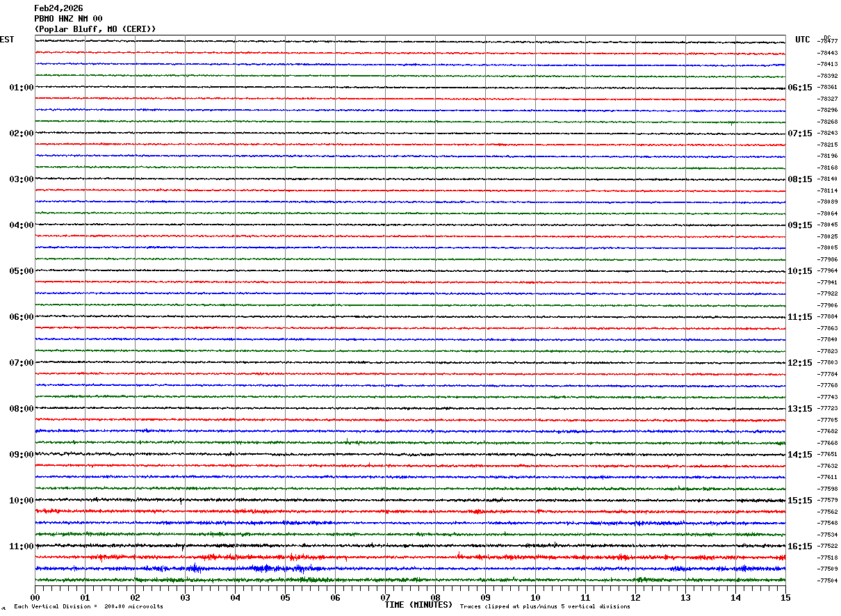Click the 09:15 UTC time label
841x616 pixels.
click(x=800, y=225)
